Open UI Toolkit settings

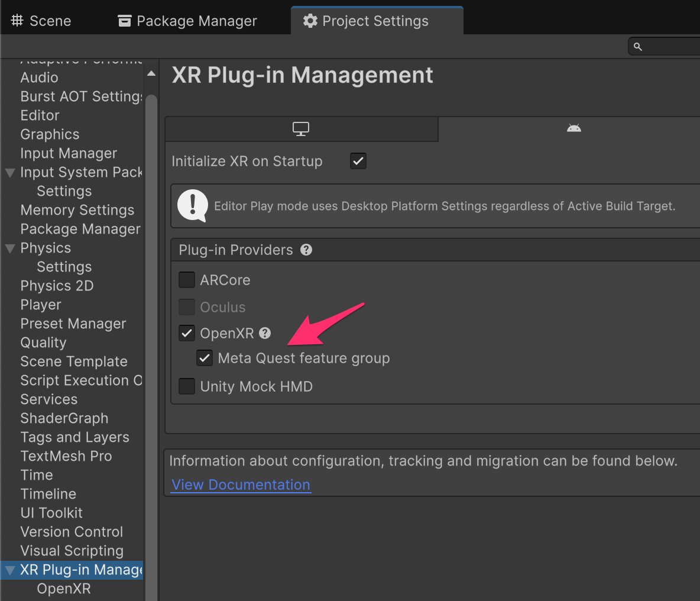(51, 513)
